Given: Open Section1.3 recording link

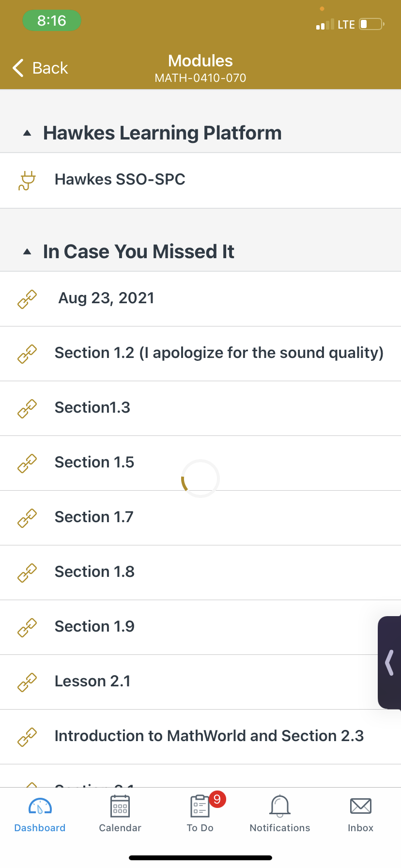Looking at the screenshot, I should pyautogui.click(x=200, y=408).
